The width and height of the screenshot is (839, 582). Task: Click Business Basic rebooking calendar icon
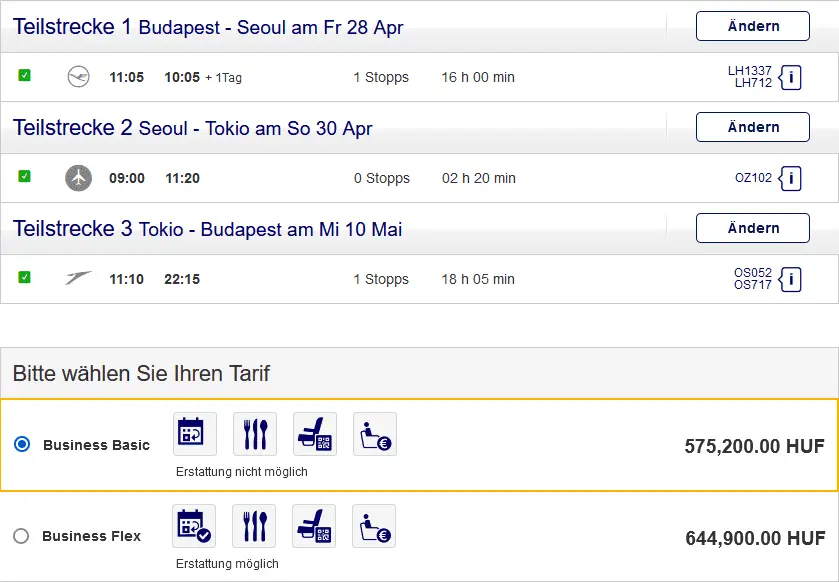(195, 434)
